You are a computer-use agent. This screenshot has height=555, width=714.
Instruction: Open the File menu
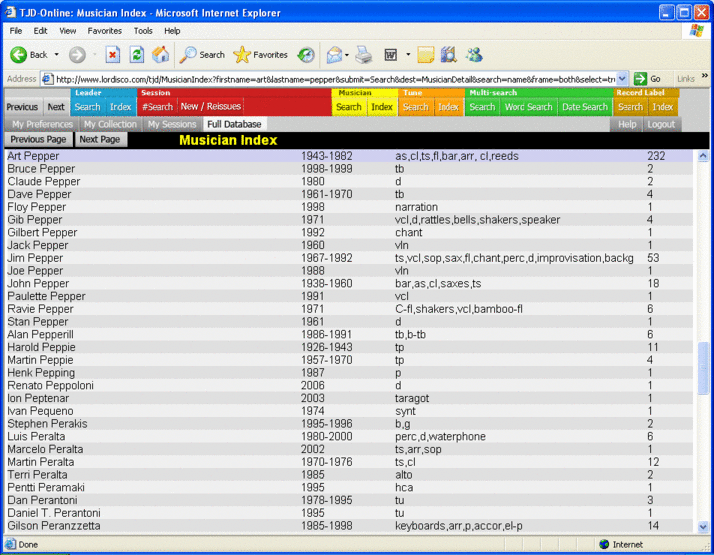(16, 31)
